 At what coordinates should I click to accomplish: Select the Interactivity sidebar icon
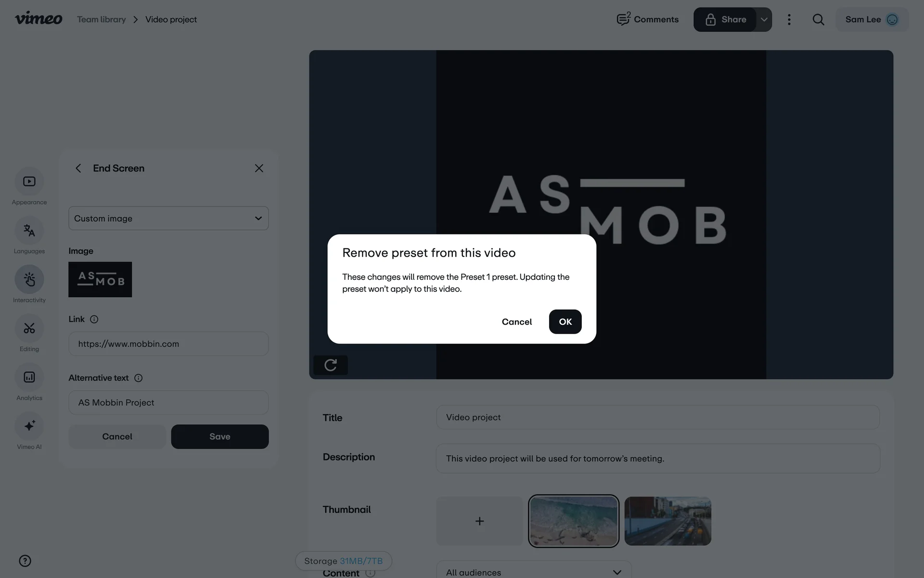29,279
